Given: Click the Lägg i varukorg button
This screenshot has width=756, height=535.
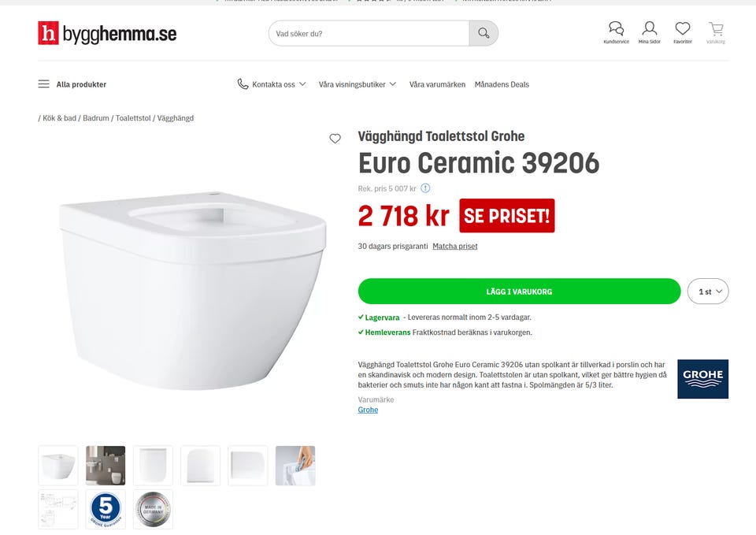Looking at the screenshot, I should pyautogui.click(x=519, y=292).
